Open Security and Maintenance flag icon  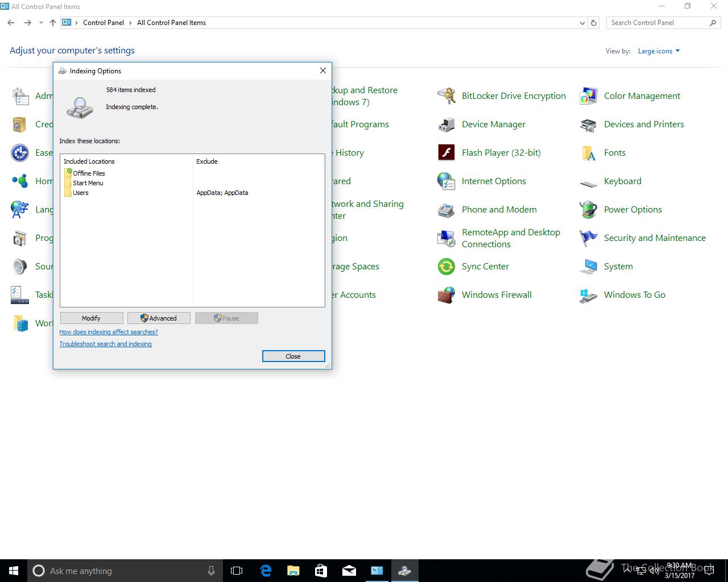[x=589, y=238]
